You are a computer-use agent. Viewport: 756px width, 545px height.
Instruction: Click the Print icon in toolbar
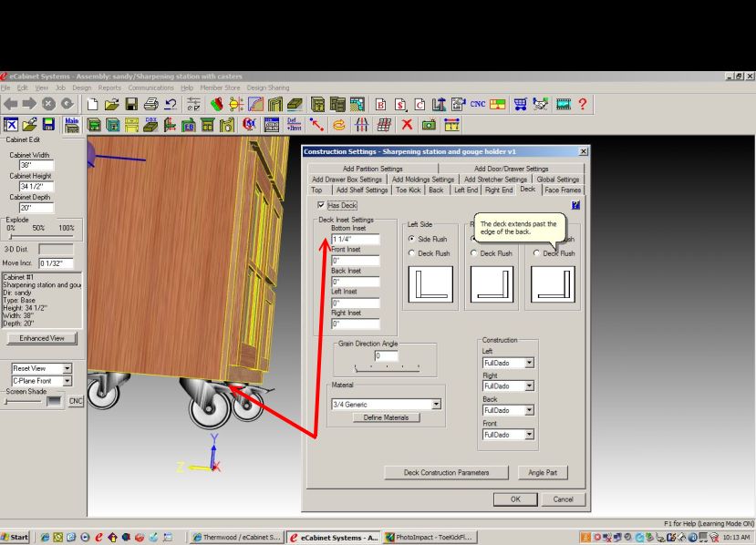coord(150,104)
